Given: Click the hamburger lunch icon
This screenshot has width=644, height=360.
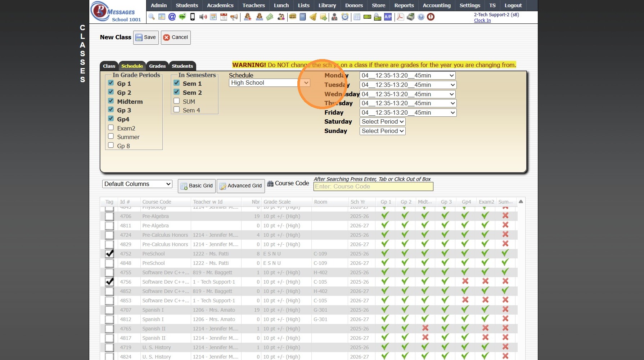Looking at the screenshot, I should (x=293, y=17).
